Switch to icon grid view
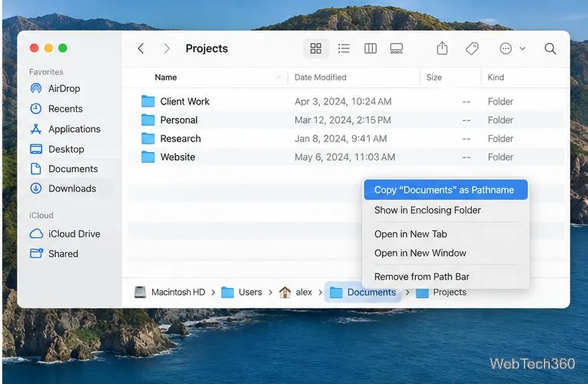 (x=316, y=48)
